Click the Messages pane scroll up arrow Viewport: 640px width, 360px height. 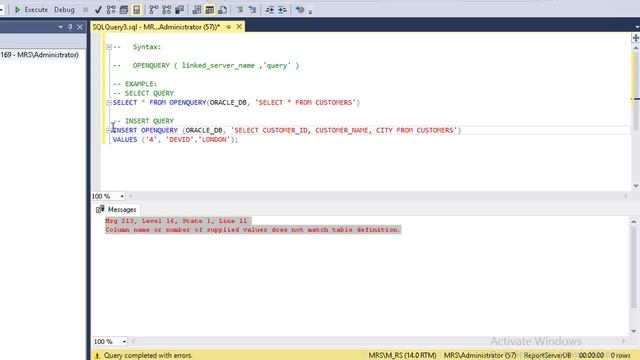(x=634, y=221)
